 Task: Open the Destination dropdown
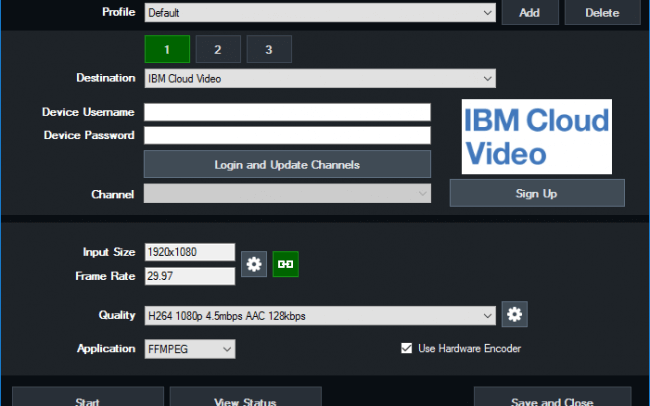click(x=320, y=78)
